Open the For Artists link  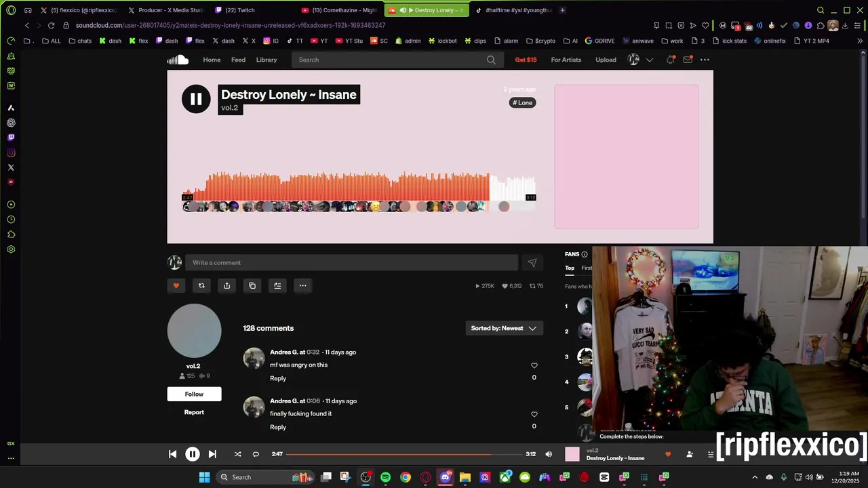[x=566, y=60]
